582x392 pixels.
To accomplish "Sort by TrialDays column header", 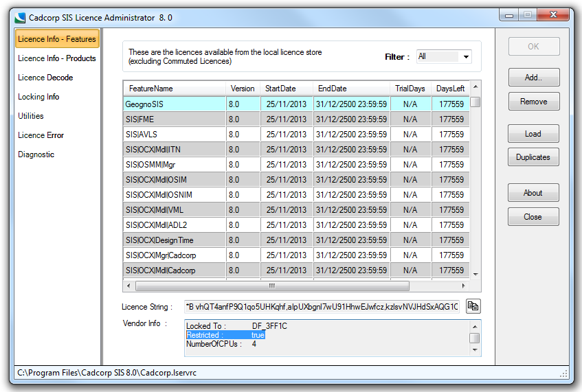I will point(410,89).
